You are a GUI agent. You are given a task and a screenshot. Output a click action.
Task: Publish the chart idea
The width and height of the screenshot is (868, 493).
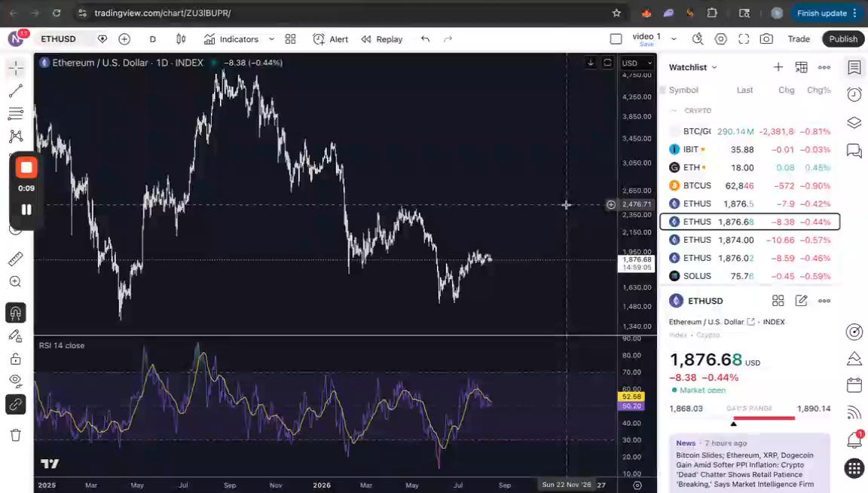click(843, 38)
